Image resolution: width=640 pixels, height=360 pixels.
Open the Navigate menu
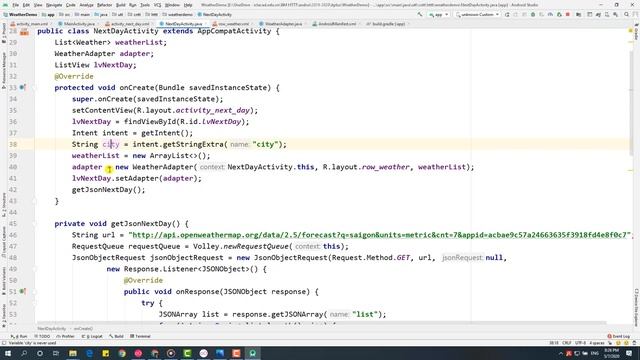(x=53, y=5)
